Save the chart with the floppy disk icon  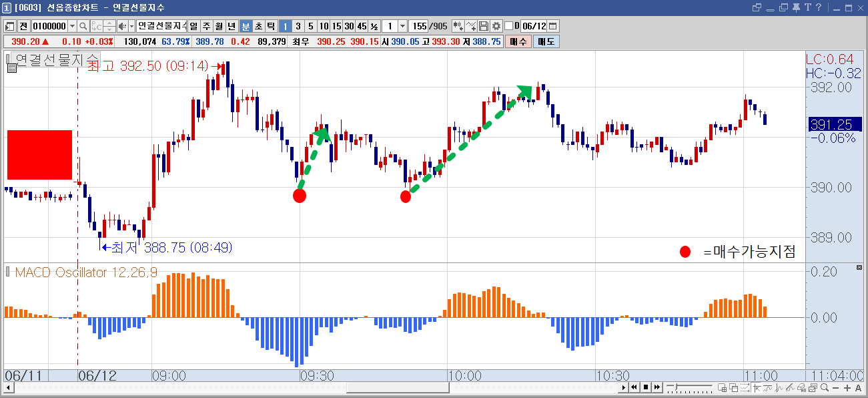point(484,26)
